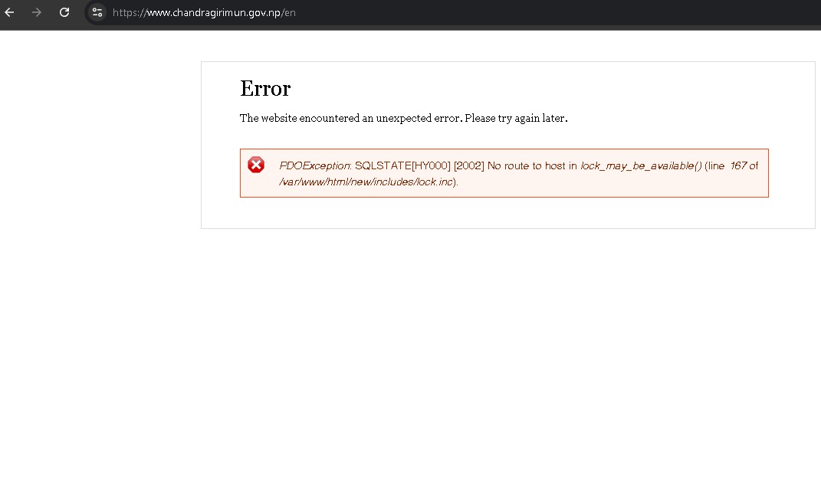The height and width of the screenshot is (504, 821).
Task: Click the browser back arrow
Action: tap(10, 12)
